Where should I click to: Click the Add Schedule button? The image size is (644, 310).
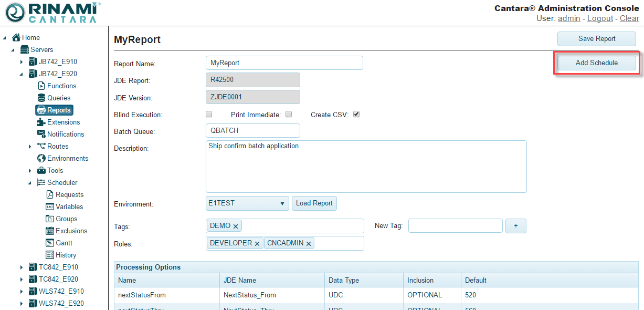(x=596, y=63)
